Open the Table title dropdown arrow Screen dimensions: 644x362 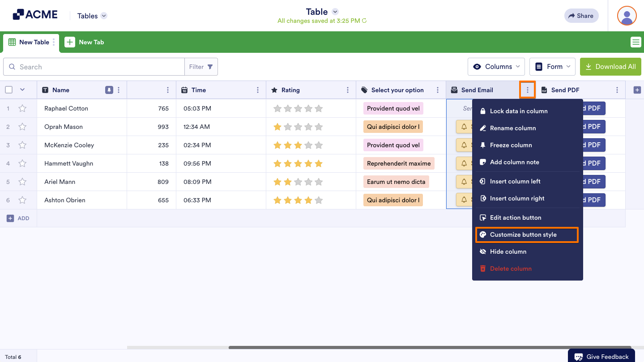tap(335, 12)
